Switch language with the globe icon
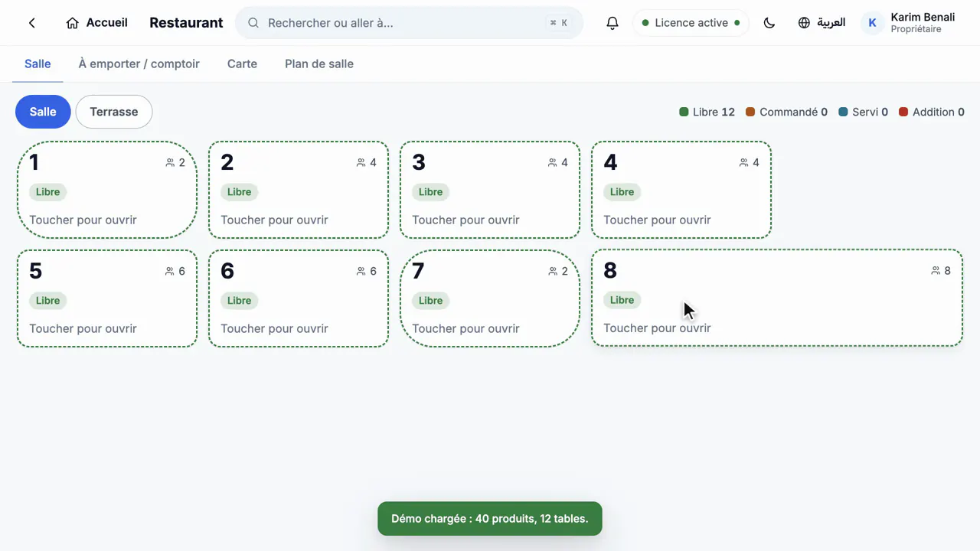980x551 pixels. 804,23
